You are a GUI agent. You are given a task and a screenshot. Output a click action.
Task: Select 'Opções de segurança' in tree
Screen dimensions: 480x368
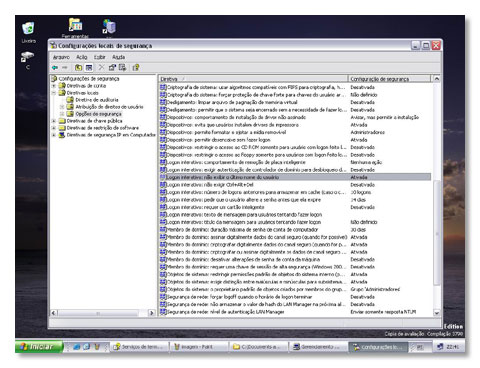[98, 114]
